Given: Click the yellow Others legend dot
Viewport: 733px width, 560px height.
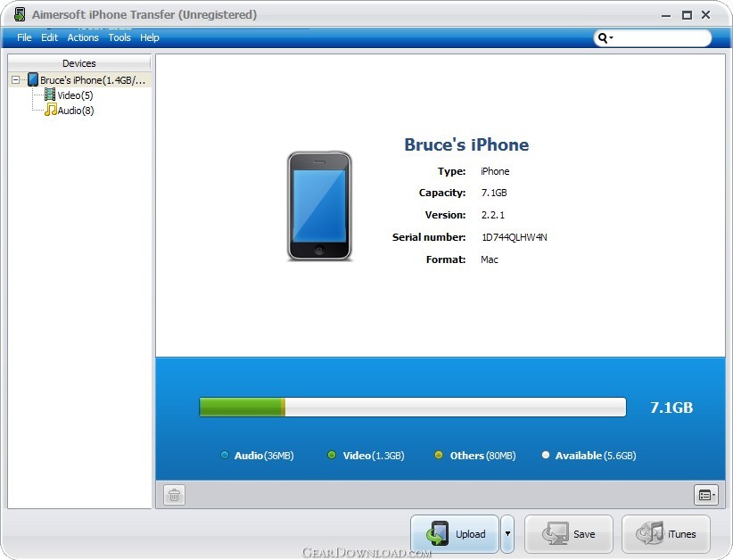Looking at the screenshot, I should point(439,455).
